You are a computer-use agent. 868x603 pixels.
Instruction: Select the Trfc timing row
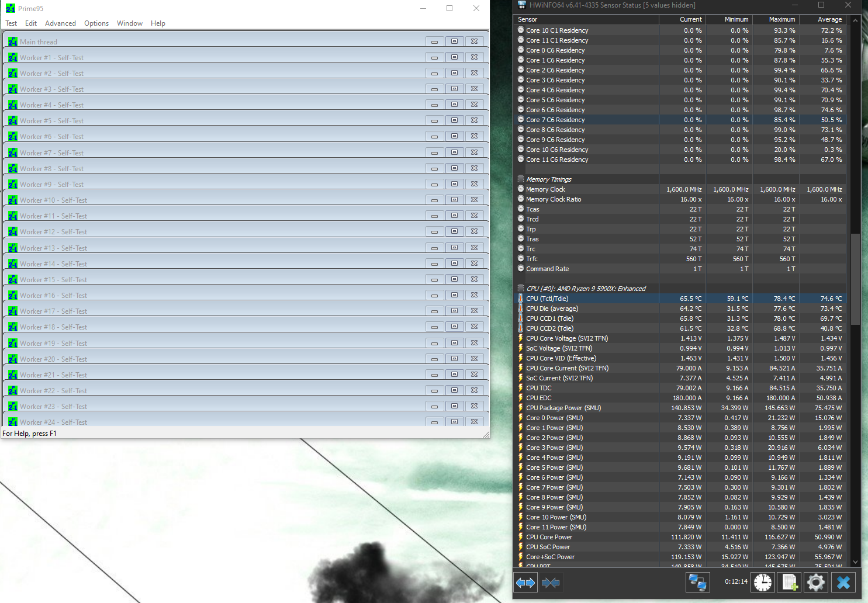[680, 259]
